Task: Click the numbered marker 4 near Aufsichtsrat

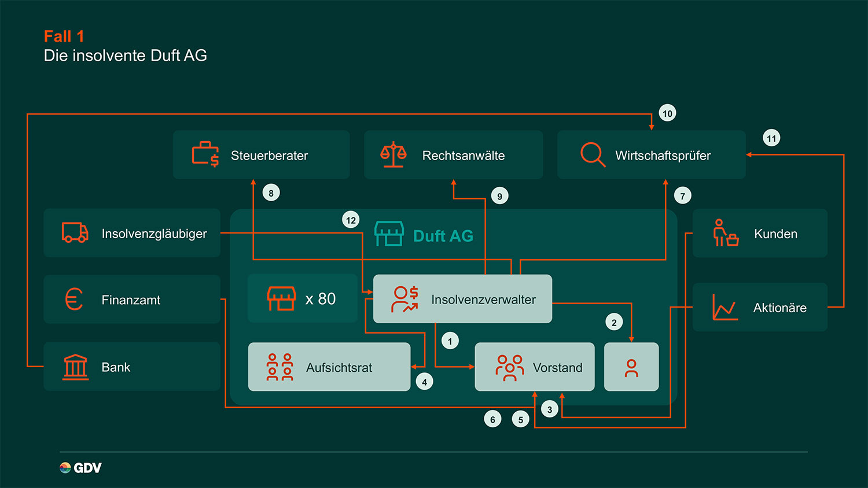Action: [x=424, y=382]
